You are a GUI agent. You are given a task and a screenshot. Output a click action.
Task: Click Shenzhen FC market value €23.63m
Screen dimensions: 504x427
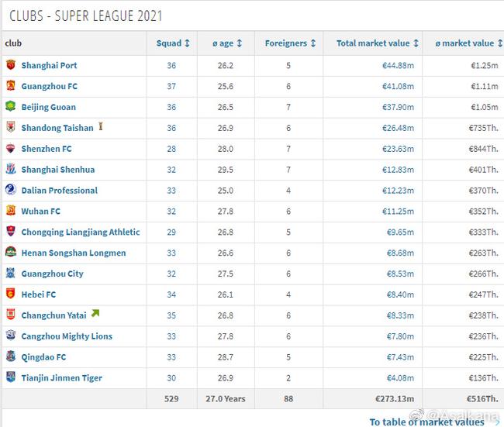(398, 149)
